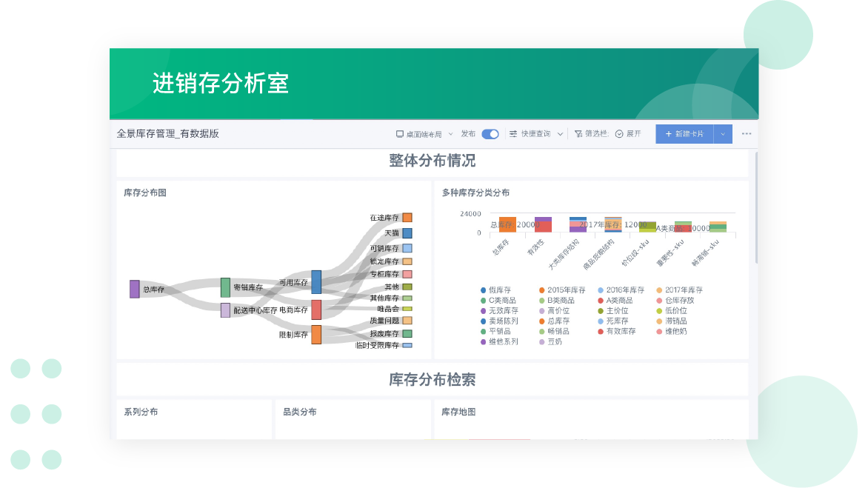Click the 筛选栏 filter funnel icon
The image size is (868, 488).
578,134
